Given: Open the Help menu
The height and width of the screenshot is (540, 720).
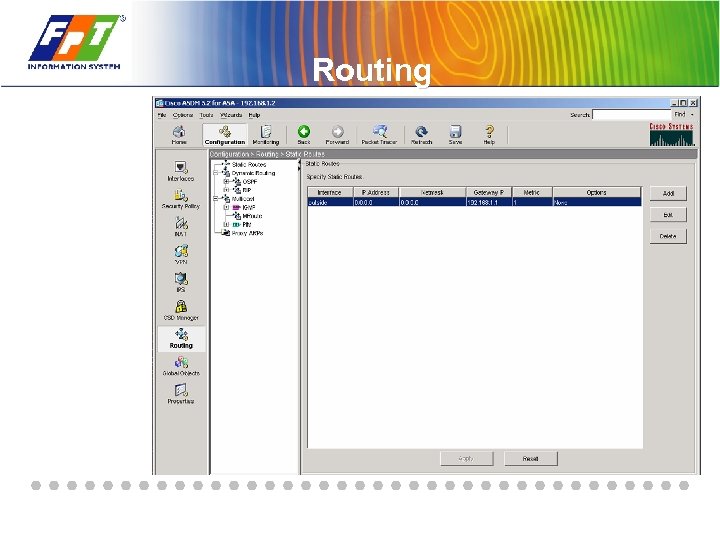Looking at the screenshot, I should (254, 115).
